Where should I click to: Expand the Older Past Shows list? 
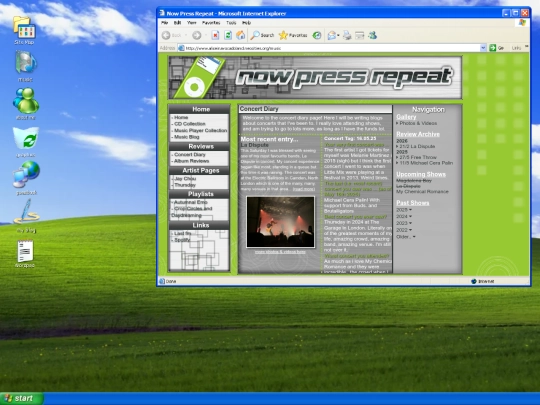406,237
